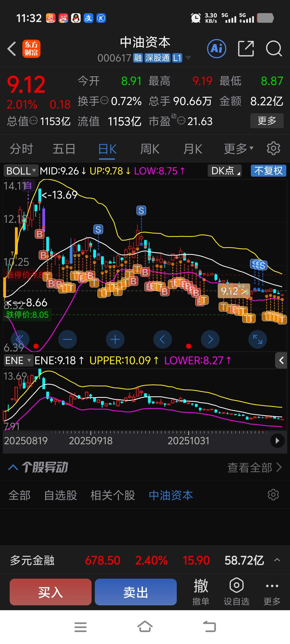This screenshot has height=644, width=290.
Task: Tap 设自选 add-to-watchlist icon
Action: [x=236, y=592]
